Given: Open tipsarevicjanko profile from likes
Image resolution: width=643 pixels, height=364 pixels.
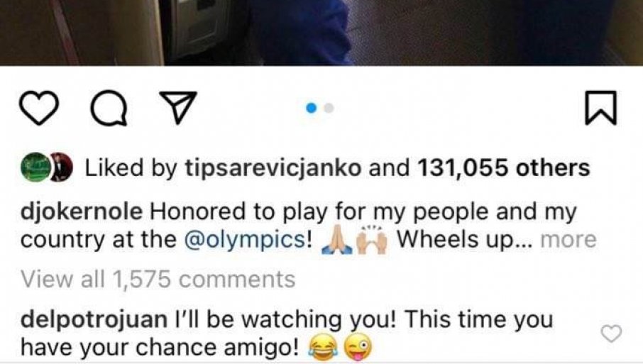Looking at the screenshot, I should (x=273, y=168).
